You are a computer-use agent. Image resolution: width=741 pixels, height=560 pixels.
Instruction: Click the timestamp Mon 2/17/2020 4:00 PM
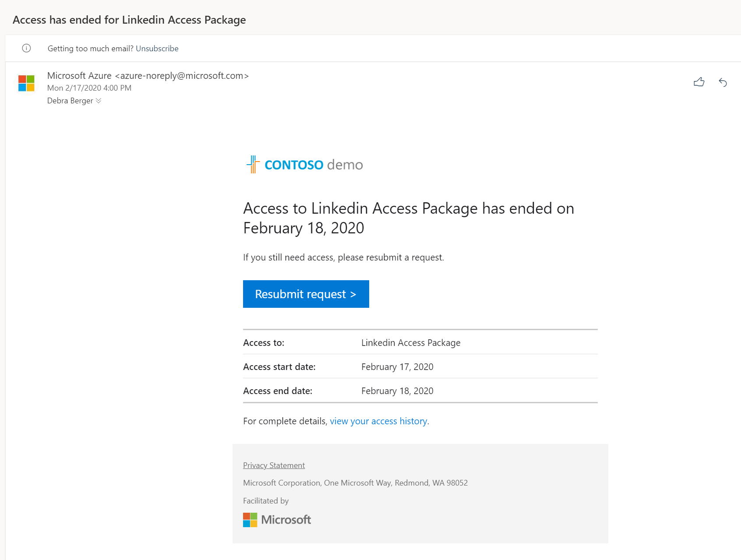[89, 88]
